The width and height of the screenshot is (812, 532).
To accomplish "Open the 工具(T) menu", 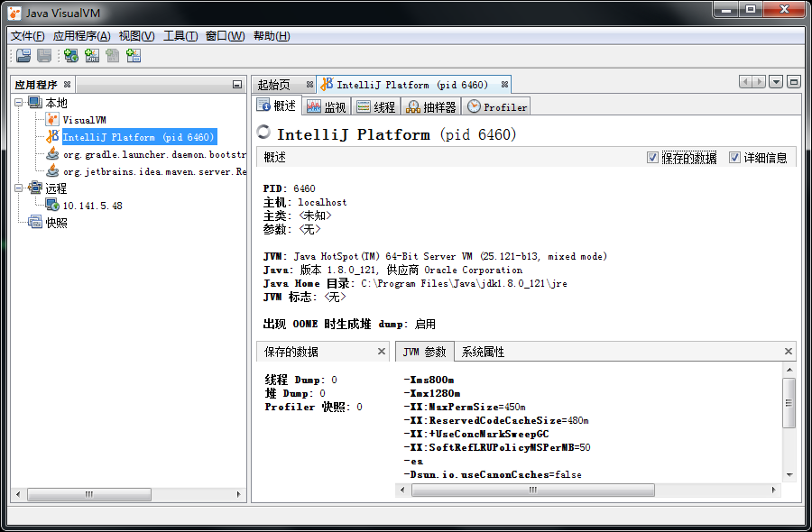I will coord(180,36).
